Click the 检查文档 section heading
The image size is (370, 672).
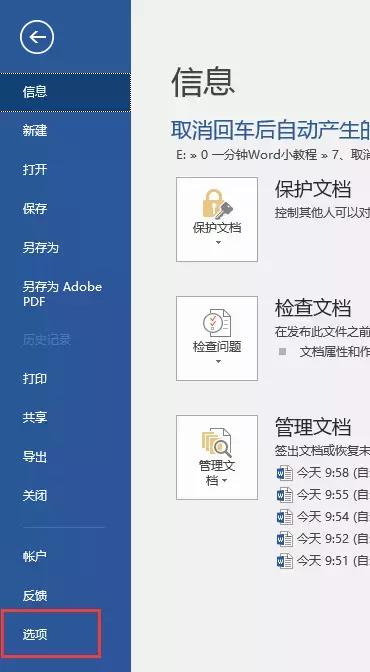pyautogui.click(x=313, y=308)
